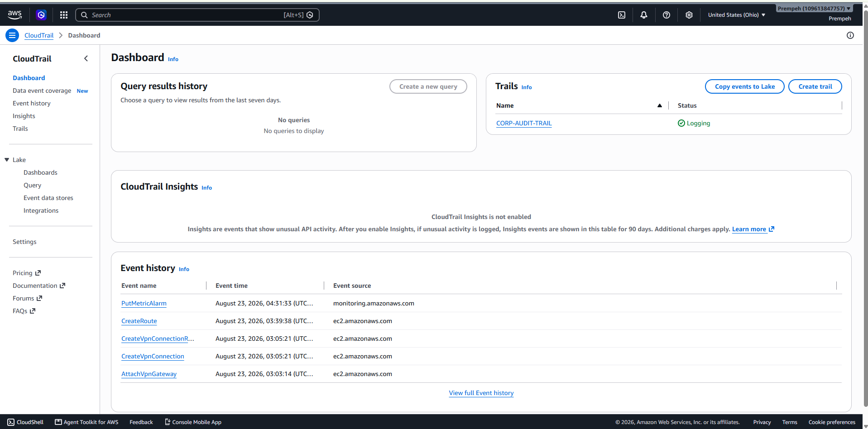
Task: Open the CloudShell terminal icon in top bar
Action: [622, 15]
